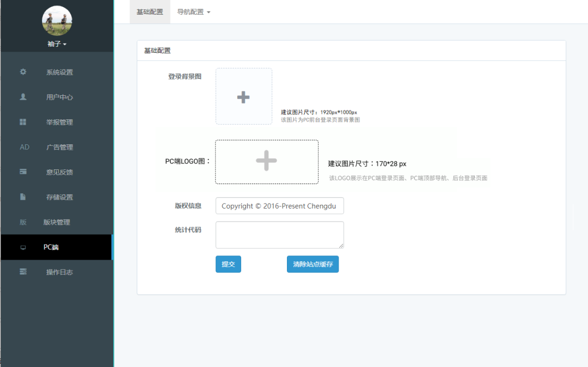This screenshot has width=588, height=367.
Task: Click the gear icon beside 系统设置
Action: [23, 71]
